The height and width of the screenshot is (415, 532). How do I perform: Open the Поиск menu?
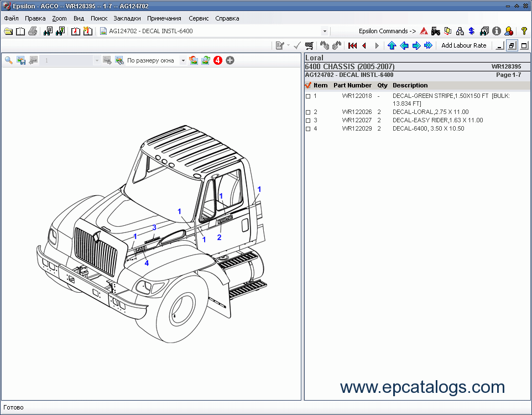pos(99,18)
